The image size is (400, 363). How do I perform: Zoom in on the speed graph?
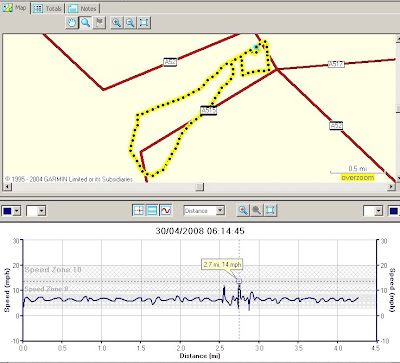coord(243,210)
